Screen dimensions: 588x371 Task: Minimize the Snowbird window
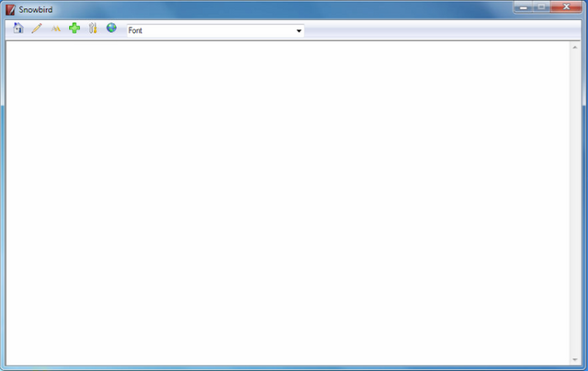click(x=523, y=7)
